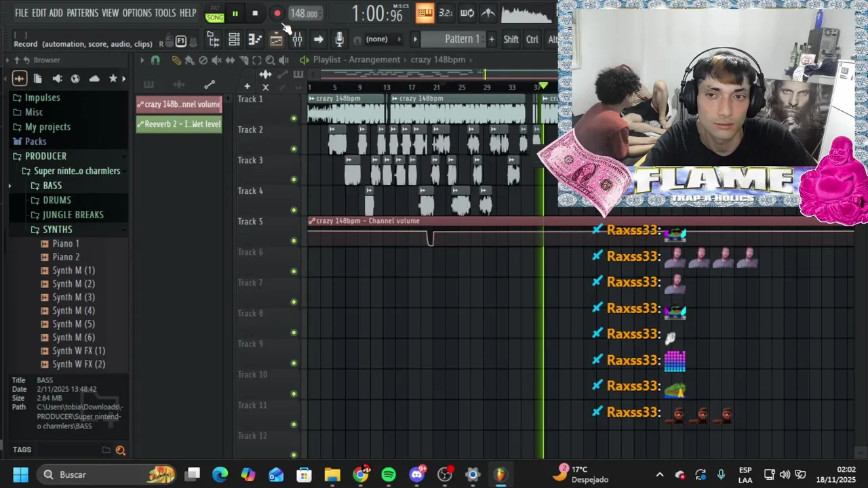
Task: Open the playlist options arrow menu
Action: click(x=142, y=60)
